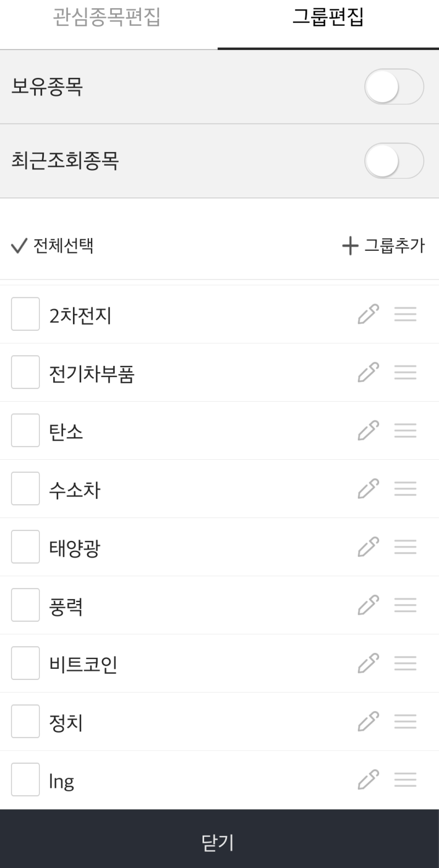
Task: Select the checkbox beside 2차전지
Action: pos(25,314)
